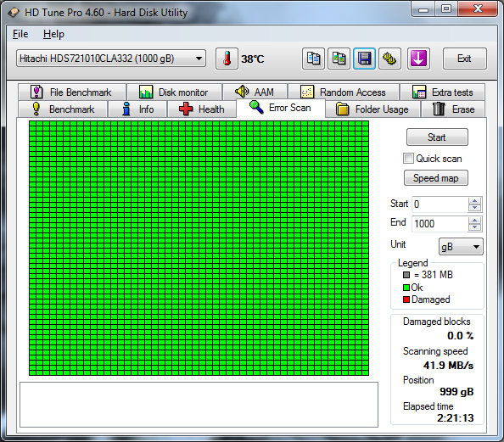Click the 38°C temperature reading
Image resolution: width=504 pixels, height=442 pixels.
pos(253,59)
